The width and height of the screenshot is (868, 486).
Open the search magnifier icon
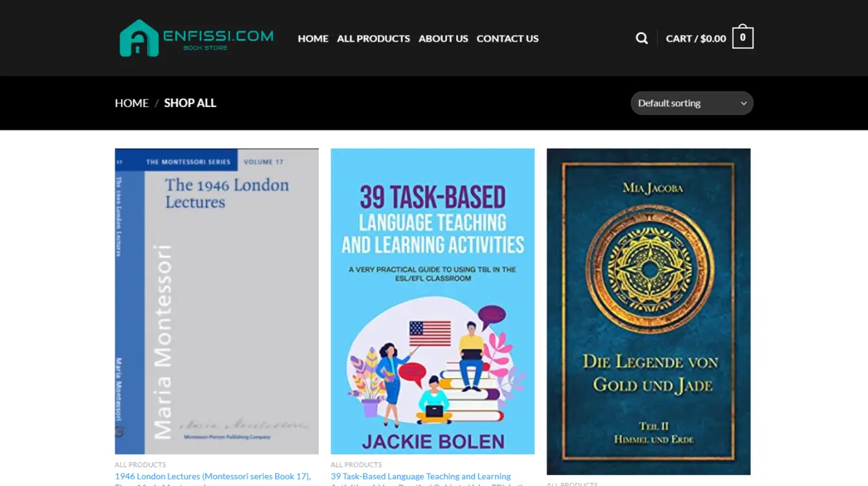pyautogui.click(x=642, y=38)
